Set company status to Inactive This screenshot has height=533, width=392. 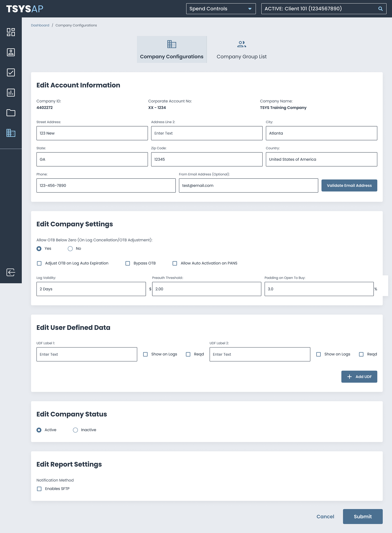[x=76, y=430]
